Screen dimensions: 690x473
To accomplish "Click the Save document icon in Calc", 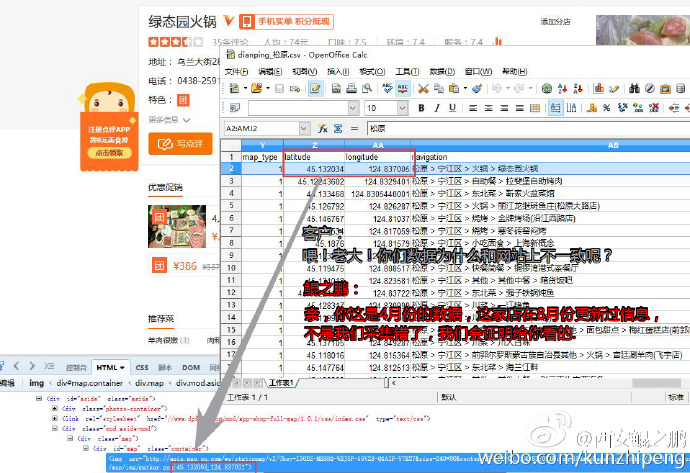I will pos(279,88).
